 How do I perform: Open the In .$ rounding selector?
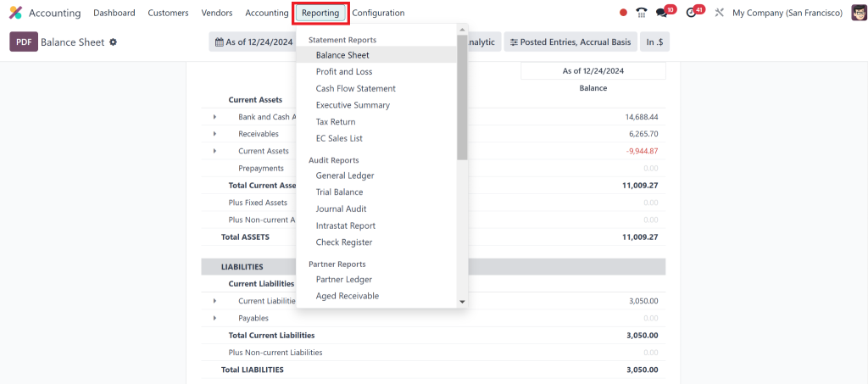[x=655, y=42]
